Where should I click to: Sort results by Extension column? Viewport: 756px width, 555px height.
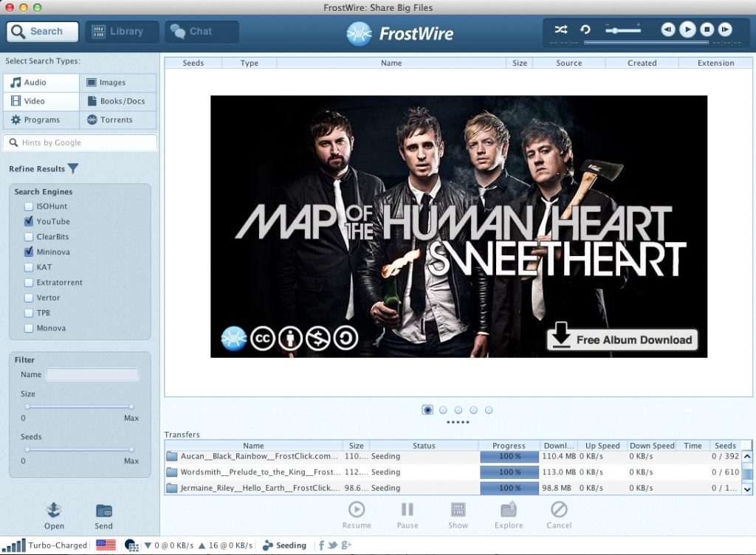[x=716, y=63]
